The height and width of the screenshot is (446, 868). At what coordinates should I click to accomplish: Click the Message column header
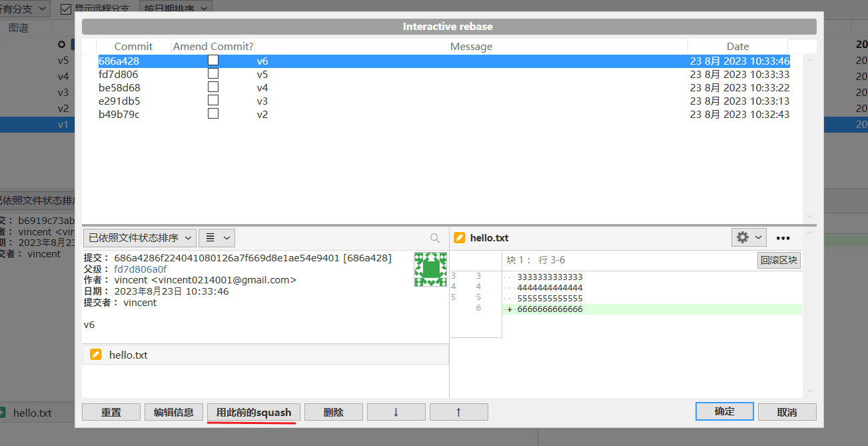(471, 47)
